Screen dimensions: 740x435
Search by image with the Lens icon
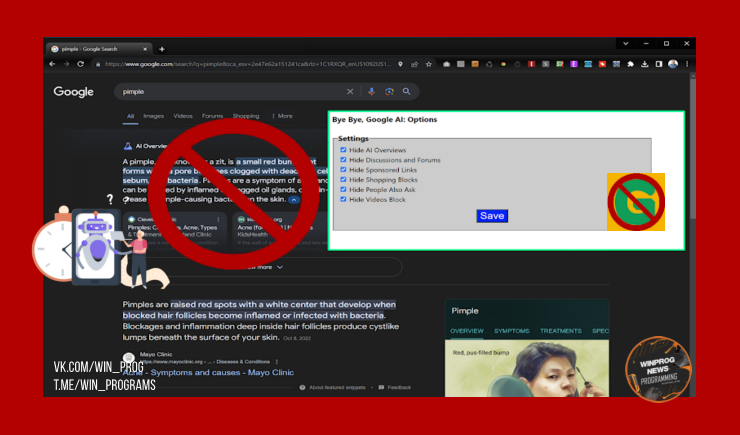[x=389, y=92]
